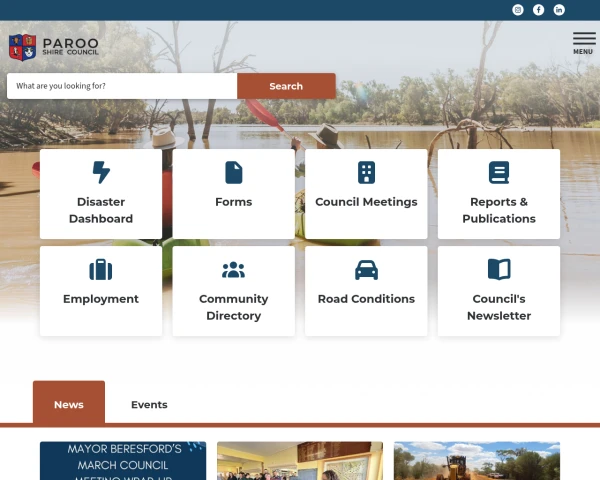600x480 pixels.
Task: Open the Reports & Publications link text
Action: [x=499, y=210]
